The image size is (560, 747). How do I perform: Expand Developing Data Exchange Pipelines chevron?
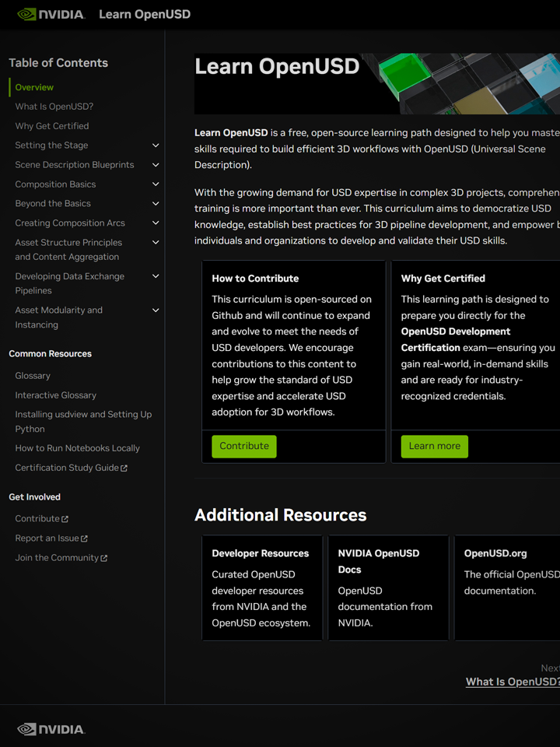pyautogui.click(x=156, y=276)
